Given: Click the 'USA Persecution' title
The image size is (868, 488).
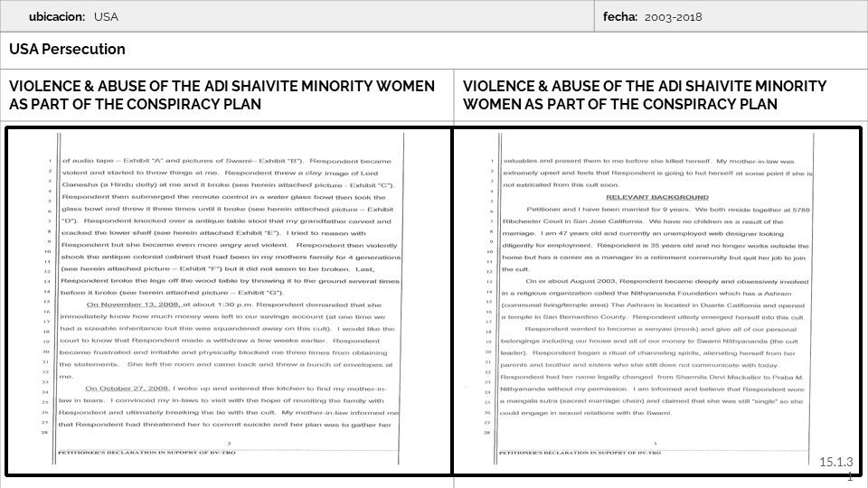Looking at the screenshot, I should click(68, 50).
